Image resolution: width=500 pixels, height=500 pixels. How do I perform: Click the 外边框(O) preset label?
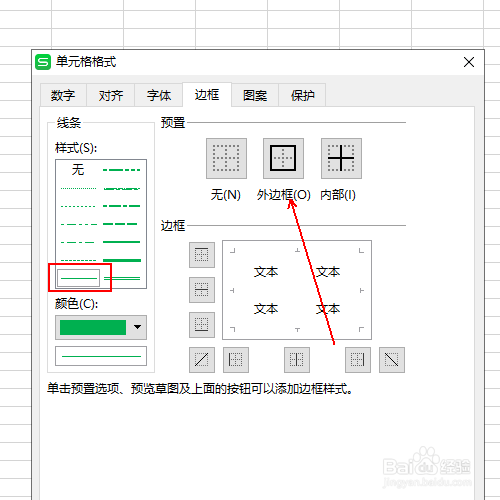284,195
